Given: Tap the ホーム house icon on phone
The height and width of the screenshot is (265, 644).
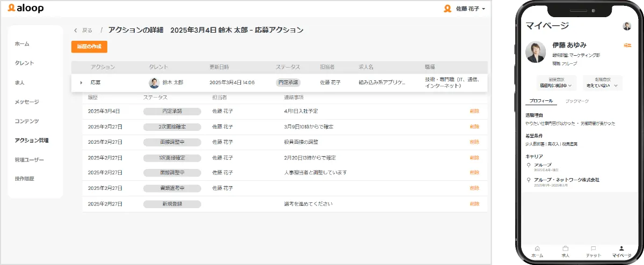Looking at the screenshot, I should click(x=537, y=248).
